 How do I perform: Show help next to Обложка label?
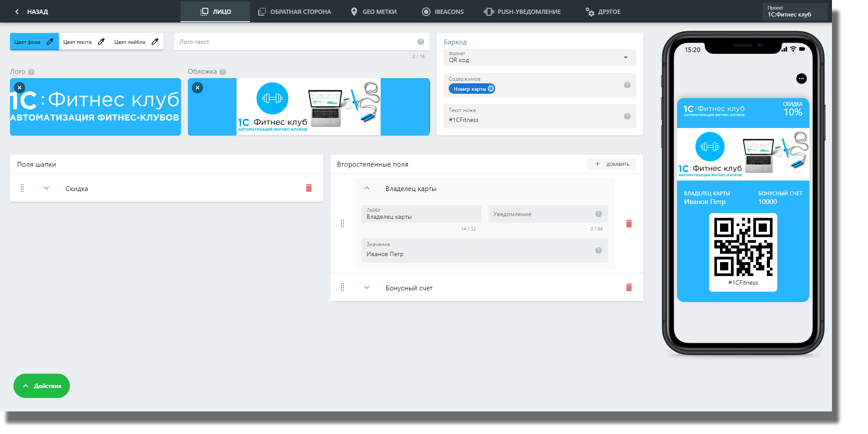click(223, 72)
